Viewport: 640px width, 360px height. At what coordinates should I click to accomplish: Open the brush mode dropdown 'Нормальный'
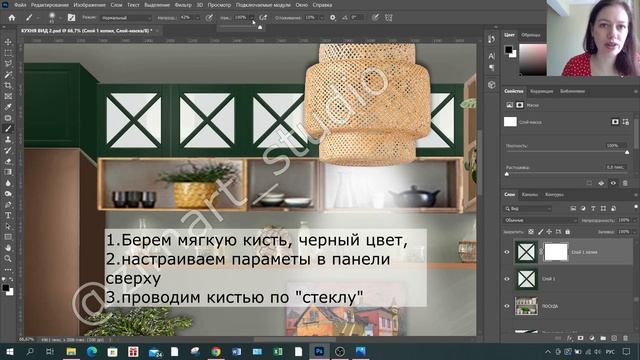[x=126, y=18]
